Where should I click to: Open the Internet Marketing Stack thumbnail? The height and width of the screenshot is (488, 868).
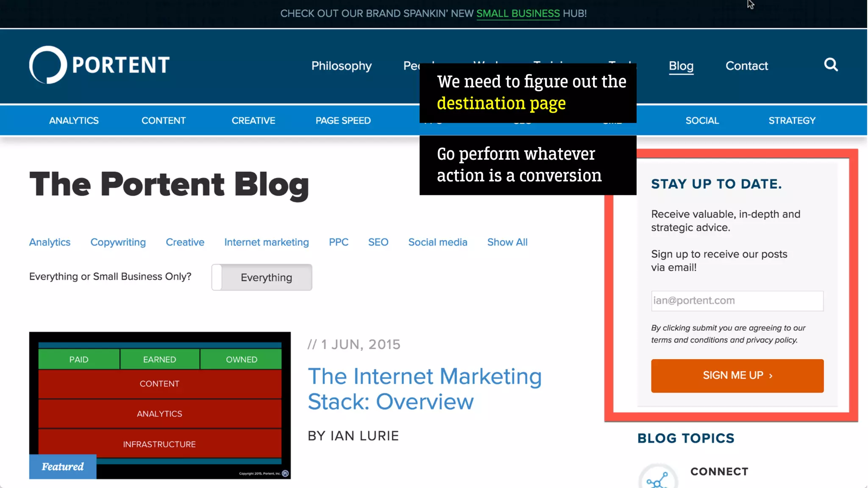click(x=160, y=405)
